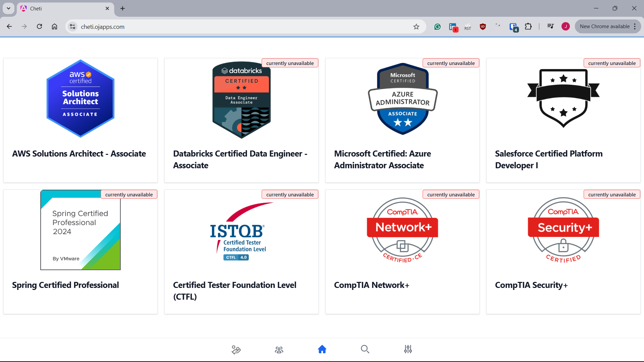Select Databricks Certified Data Engineer title
The image size is (644, 362).
pos(240,160)
